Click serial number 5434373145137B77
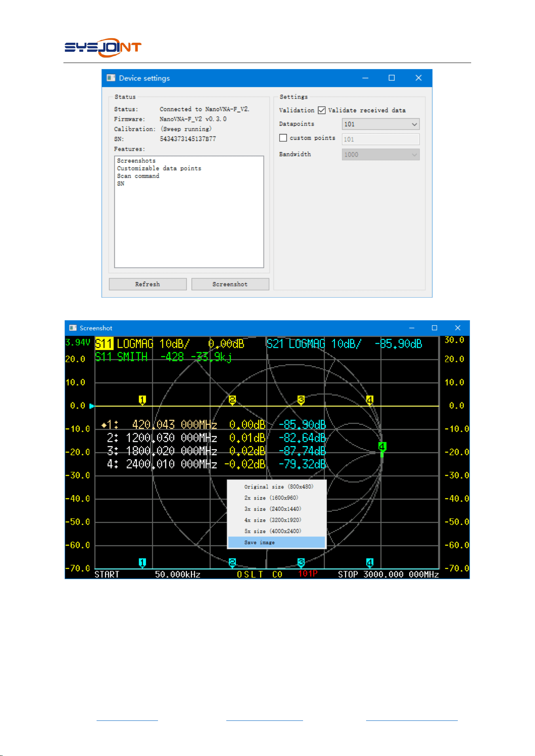This screenshot has height=756, width=535. tap(188, 139)
